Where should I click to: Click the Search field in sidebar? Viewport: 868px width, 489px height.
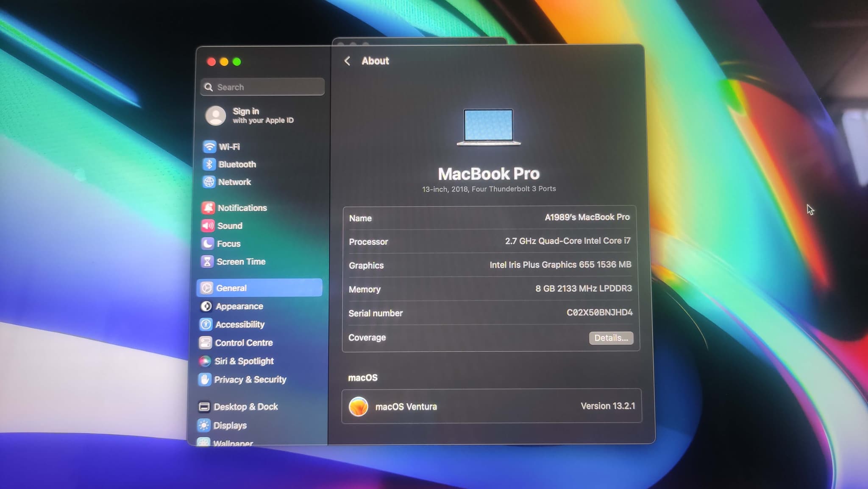(263, 87)
